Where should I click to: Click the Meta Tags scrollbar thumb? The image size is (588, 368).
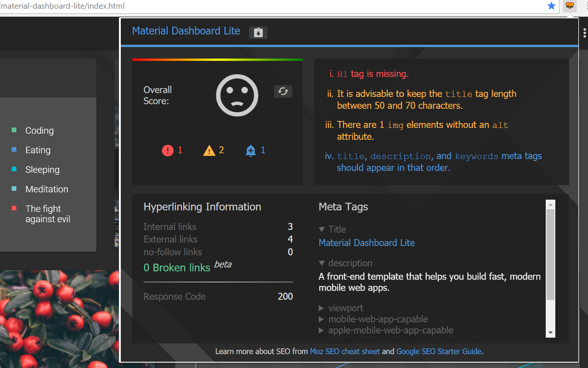click(550, 255)
